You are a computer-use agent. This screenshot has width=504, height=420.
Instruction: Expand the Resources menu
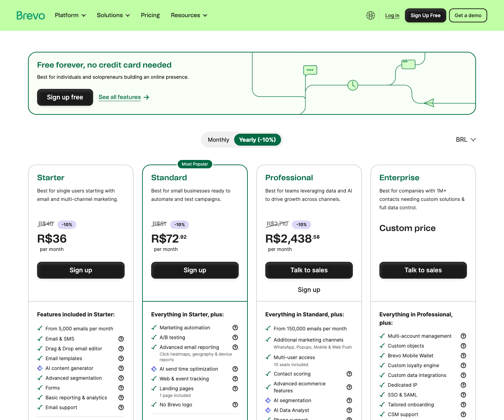coord(189,15)
